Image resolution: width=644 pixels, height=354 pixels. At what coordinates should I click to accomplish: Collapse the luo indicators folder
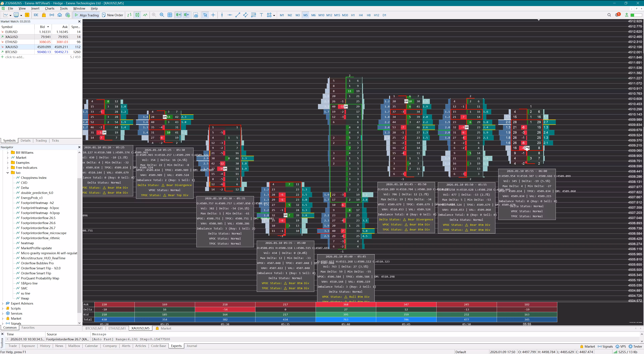pyautogui.click(x=8, y=173)
